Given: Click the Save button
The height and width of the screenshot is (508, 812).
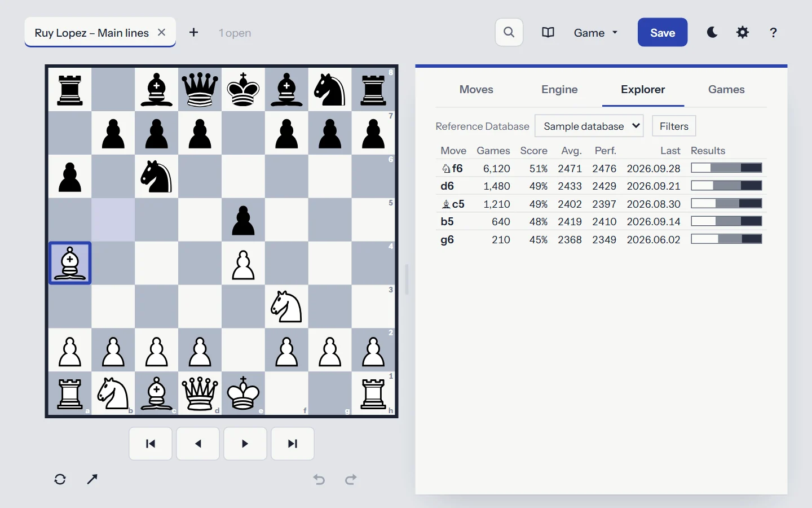Looking at the screenshot, I should point(663,32).
